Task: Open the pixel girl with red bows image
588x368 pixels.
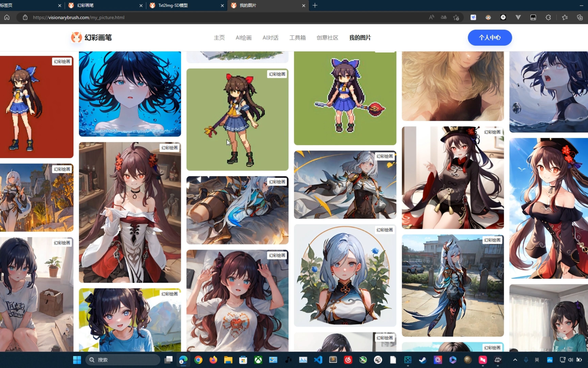Action: [x=237, y=119]
